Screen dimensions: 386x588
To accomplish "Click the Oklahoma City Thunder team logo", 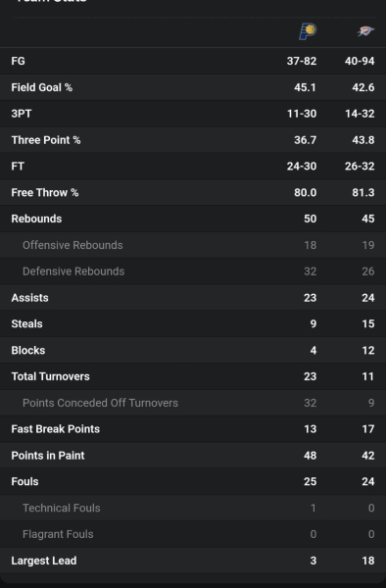I will (x=365, y=31).
